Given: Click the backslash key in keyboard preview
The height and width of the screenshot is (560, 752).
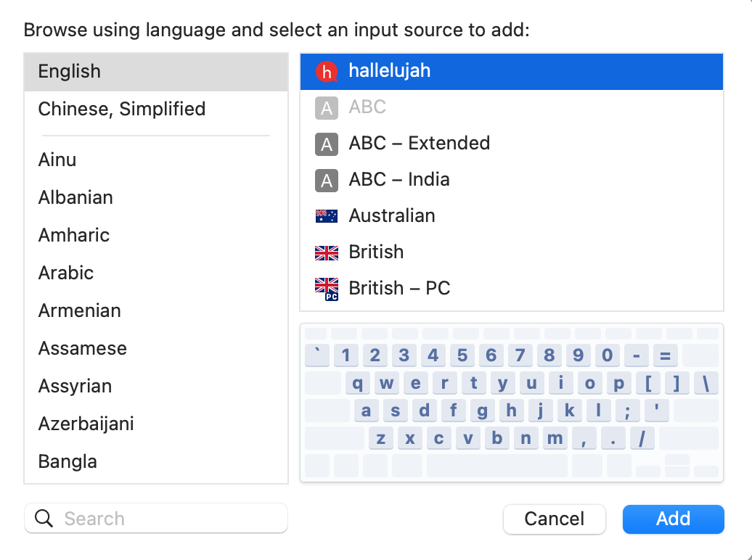Looking at the screenshot, I should click(x=706, y=383).
